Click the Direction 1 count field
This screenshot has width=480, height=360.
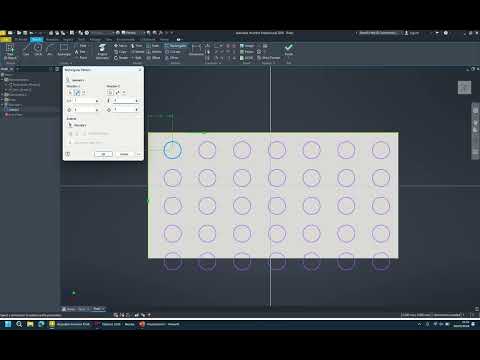(85, 101)
